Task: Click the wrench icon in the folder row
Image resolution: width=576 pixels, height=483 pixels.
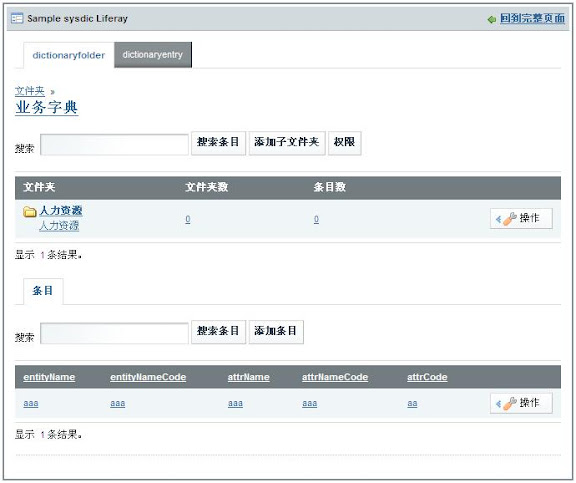Action: [510, 219]
